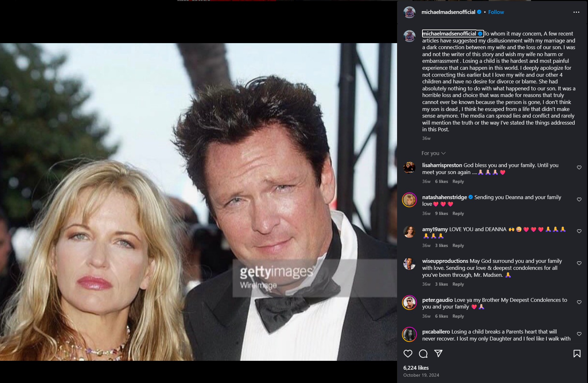588x383 pixels.
Task: Open amy19amy username link
Action: pos(435,229)
